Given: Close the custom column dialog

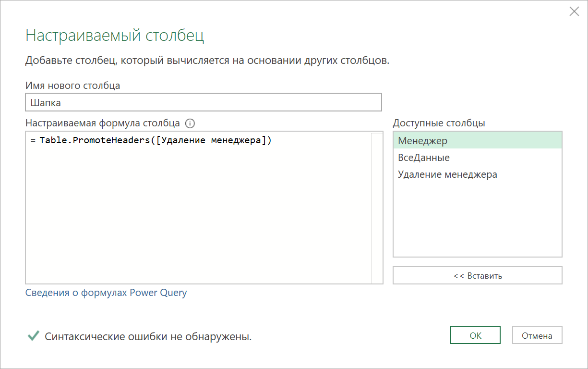Looking at the screenshot, I should (x=574, y=12).
